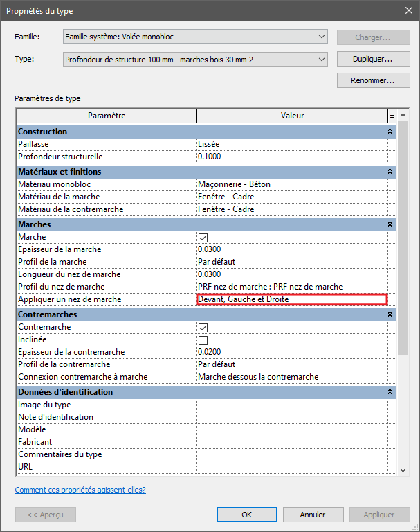Click the Note d'identification value cell

tap(292, 417)
